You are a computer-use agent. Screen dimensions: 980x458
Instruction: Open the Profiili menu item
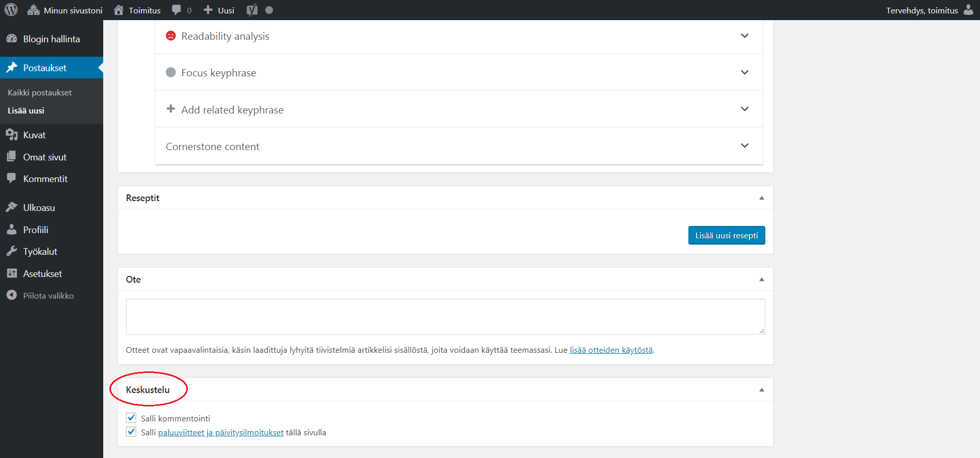[x=52, y=230]
